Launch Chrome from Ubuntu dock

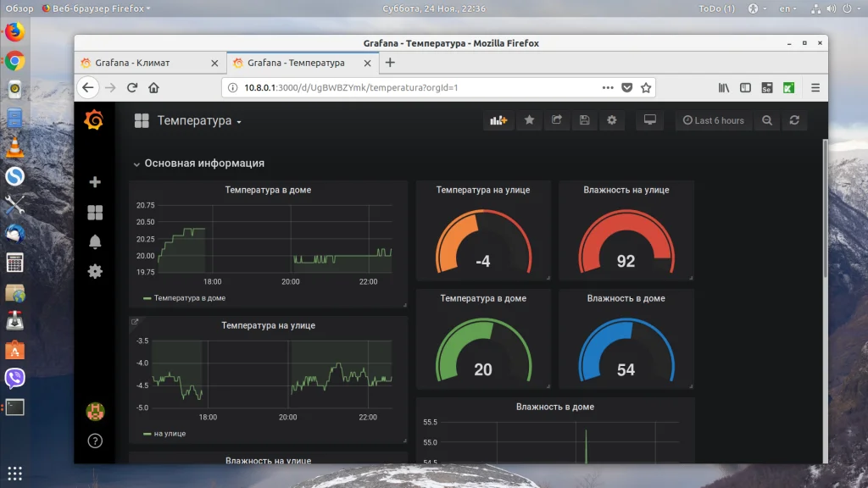point(15,61)
